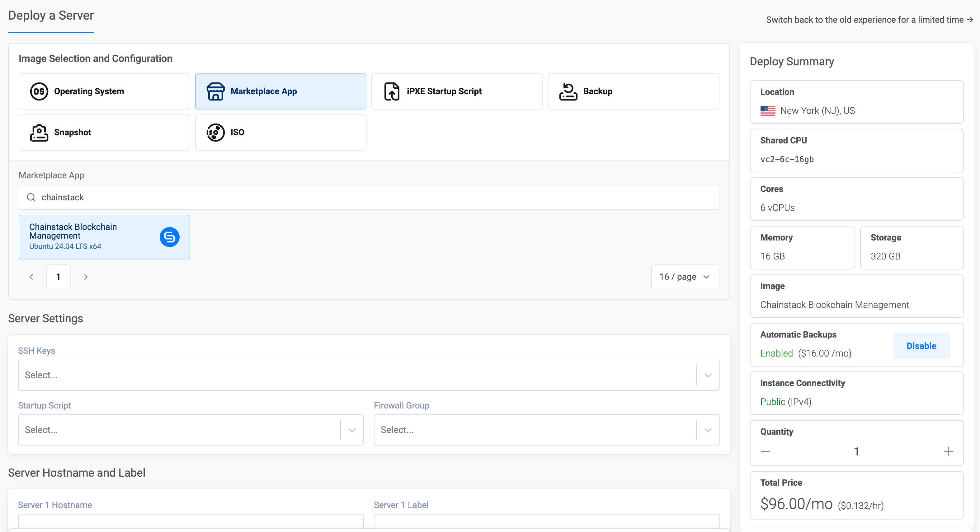
Task: Click the Firewall Group select field
Action: click(x=547, y=430)
